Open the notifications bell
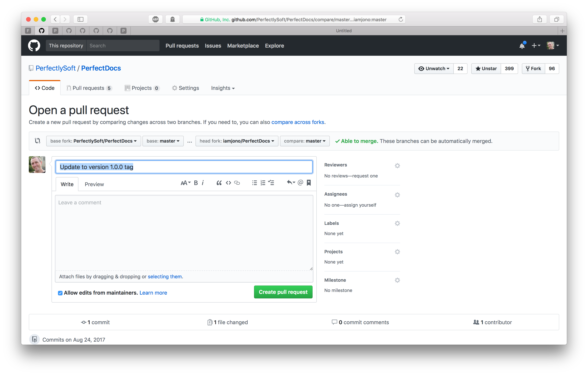588x375 pixels. coord(522,46)
